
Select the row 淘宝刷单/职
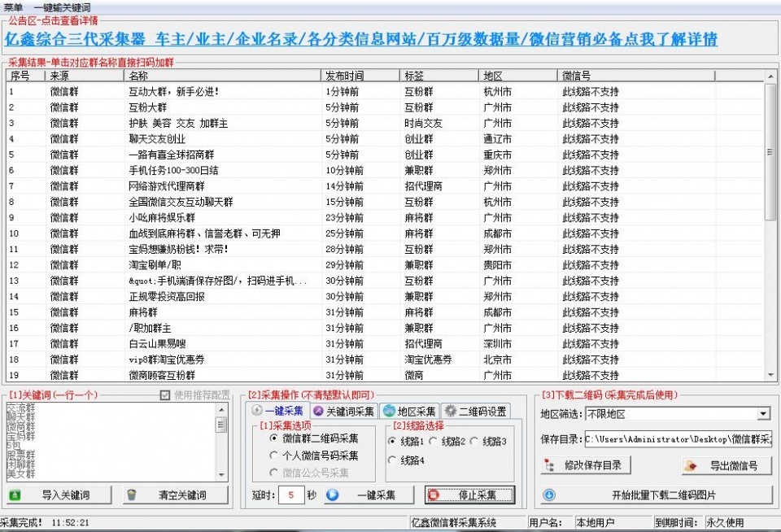(385, 265)
